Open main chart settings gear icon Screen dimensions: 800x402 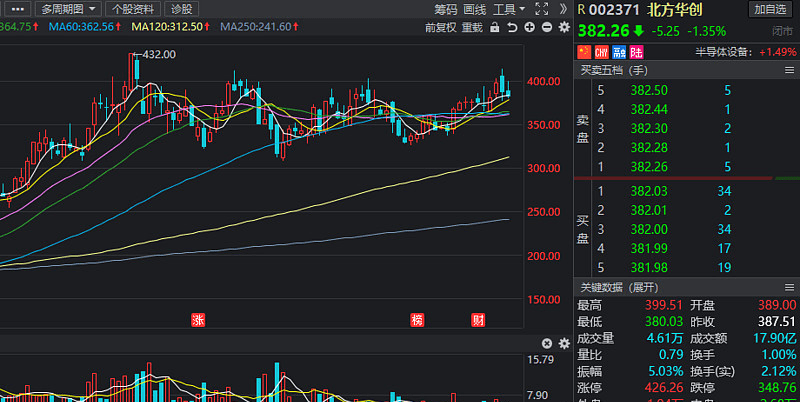[x=564, y=28]
